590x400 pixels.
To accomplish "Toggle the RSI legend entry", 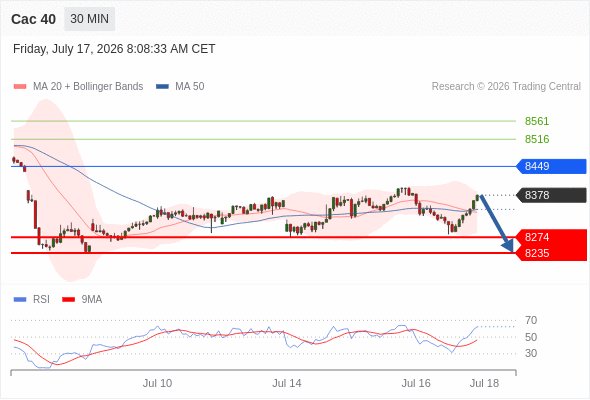I will [32, 300].
